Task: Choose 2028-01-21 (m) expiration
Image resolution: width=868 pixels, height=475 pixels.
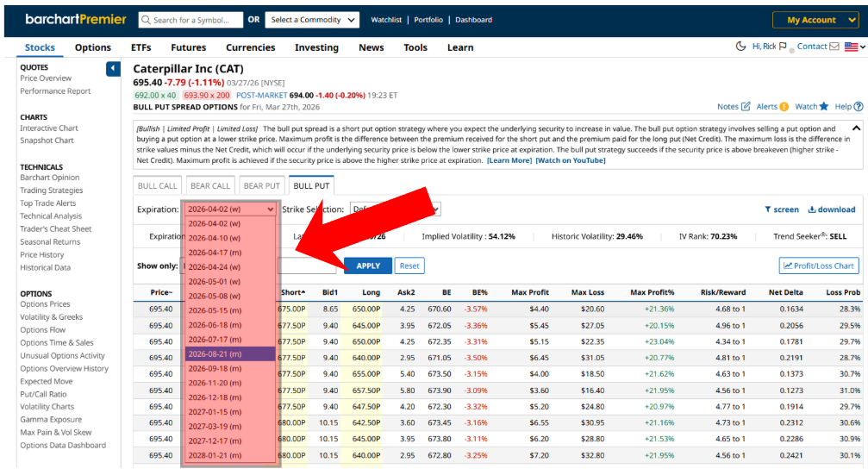Action: click(230, 455)
